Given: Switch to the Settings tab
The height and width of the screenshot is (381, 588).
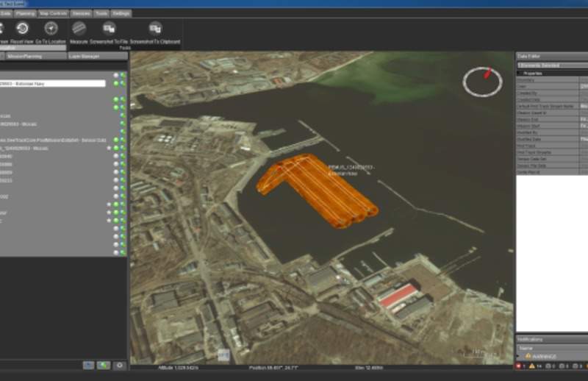Looking at the screenshot, I should pos(122,13).
